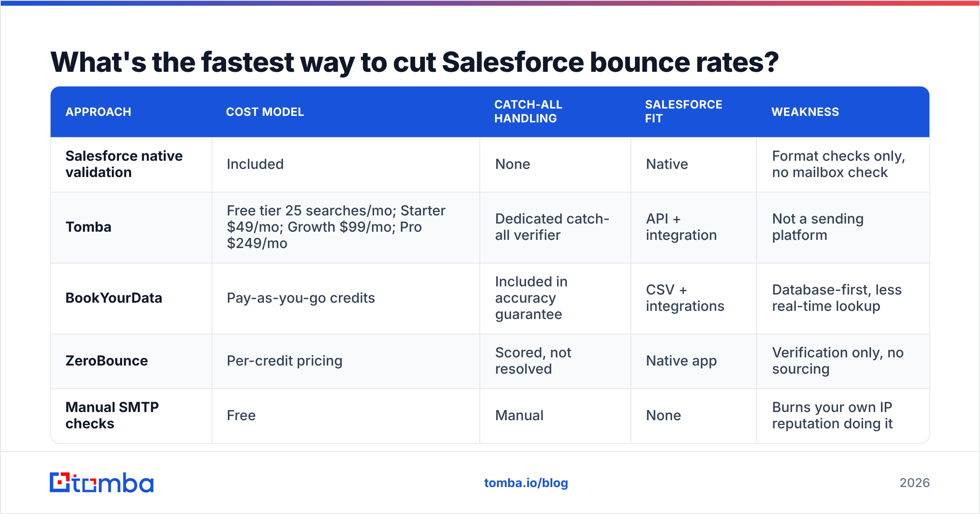980x514 pixels.
Task: Click the COST MODEL column header
Action: pos(265,112)
